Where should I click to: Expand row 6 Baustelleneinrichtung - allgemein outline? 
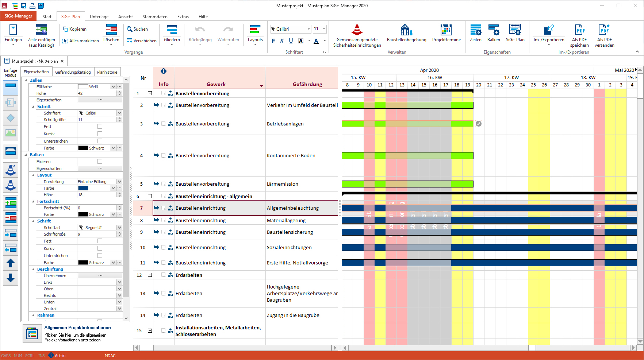[150, 196]
